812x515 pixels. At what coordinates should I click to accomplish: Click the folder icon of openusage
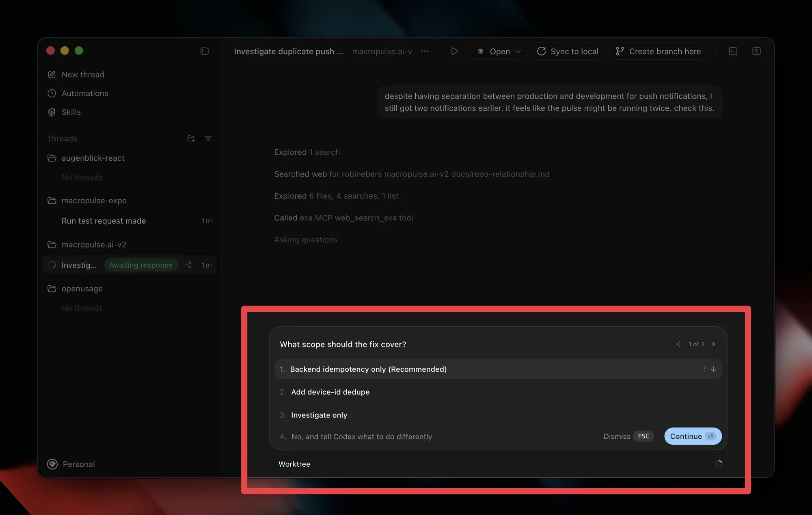point(52,289)
